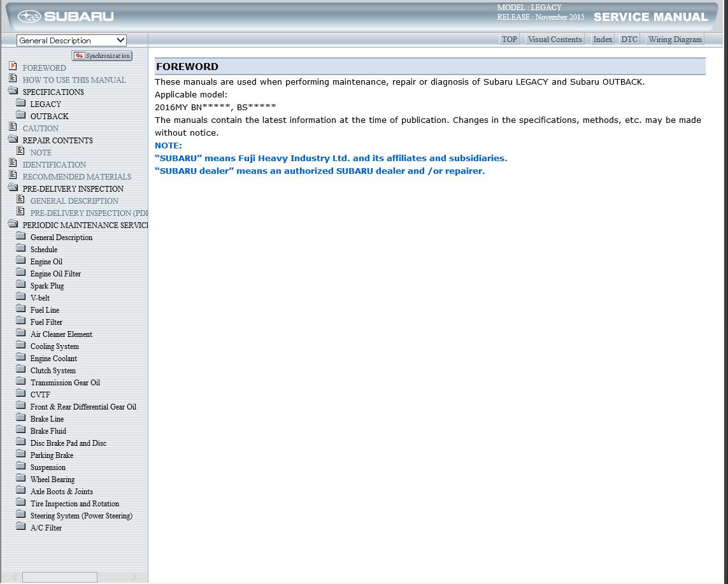The width and height of the screenshot is (728, 584).
Task: Open Front & Rear Differential Gear Oil
Action: pyautogui.click(x=83, y=407)
